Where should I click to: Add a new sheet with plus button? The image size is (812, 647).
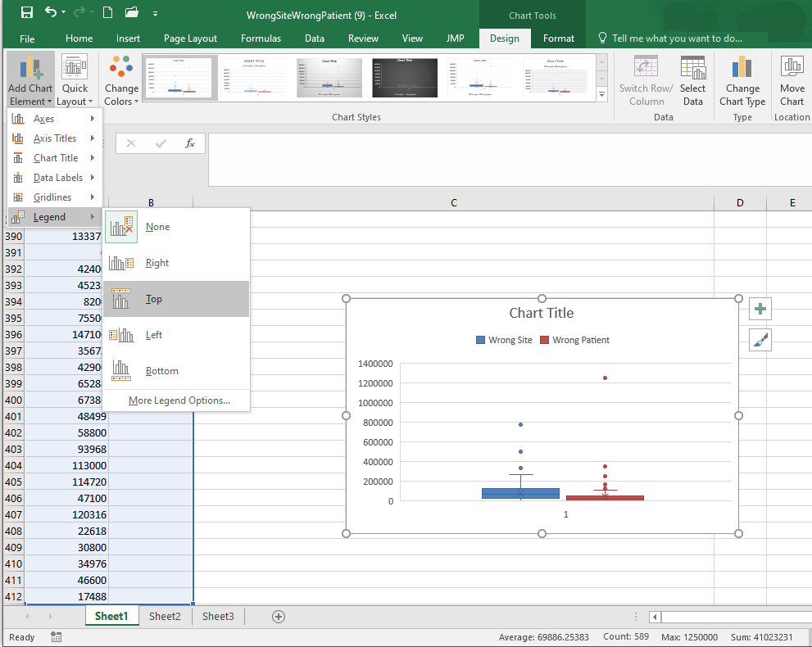point(279,617)
